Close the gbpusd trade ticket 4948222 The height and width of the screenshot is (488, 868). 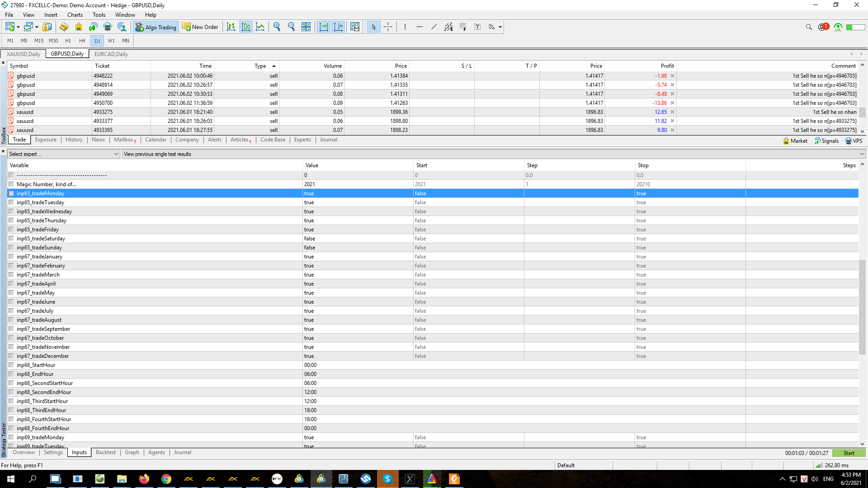(x=672, y=76)
